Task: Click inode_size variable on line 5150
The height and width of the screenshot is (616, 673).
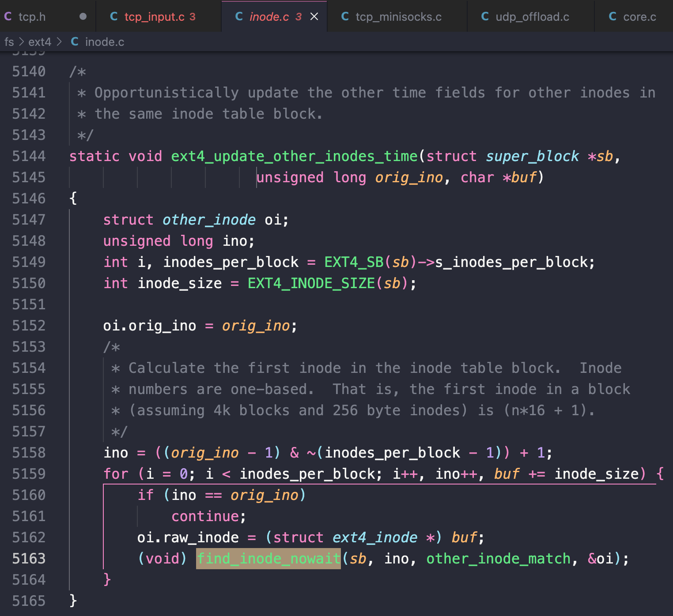Action: [180, 283]
